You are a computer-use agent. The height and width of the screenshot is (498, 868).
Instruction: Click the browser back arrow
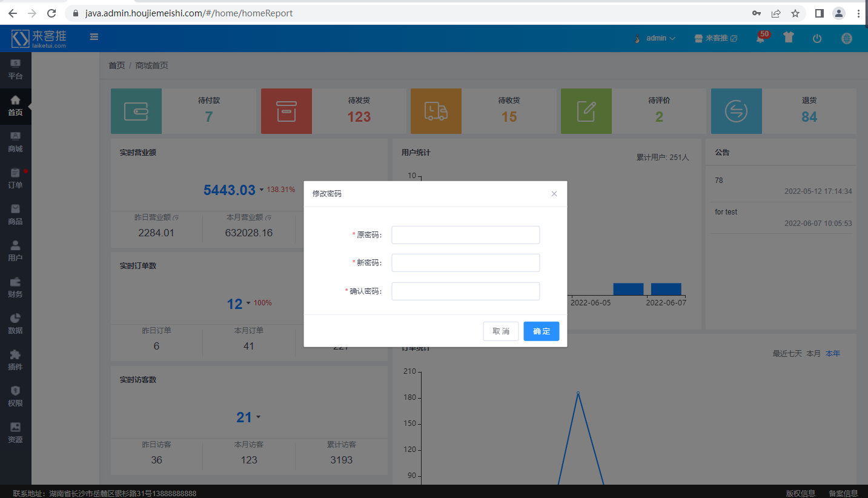pos(13,13)
